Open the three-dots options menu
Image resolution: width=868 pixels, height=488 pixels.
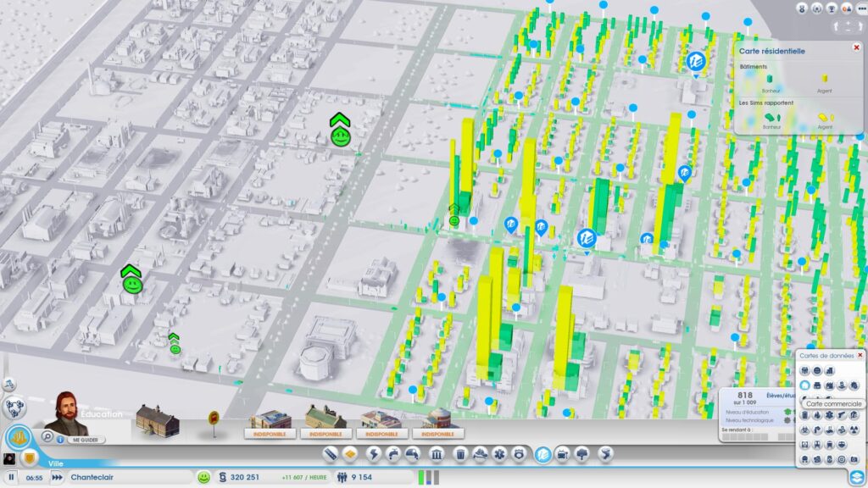[861, 8]
